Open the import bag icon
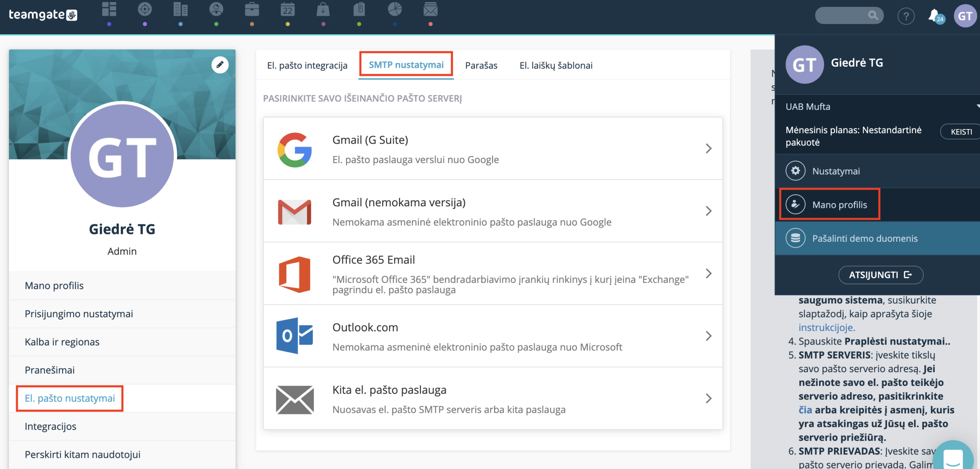 [x=323, y=10]
